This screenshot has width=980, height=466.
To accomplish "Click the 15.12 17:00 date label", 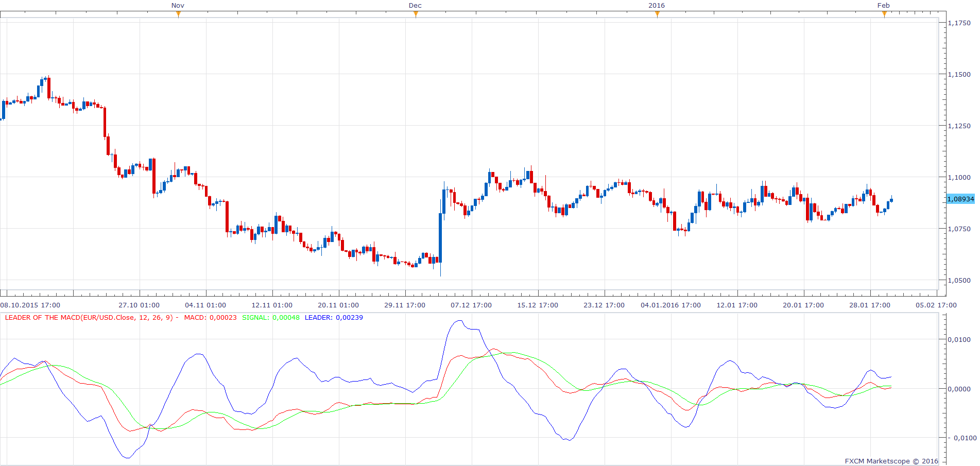I will click(x=538, y=305).
